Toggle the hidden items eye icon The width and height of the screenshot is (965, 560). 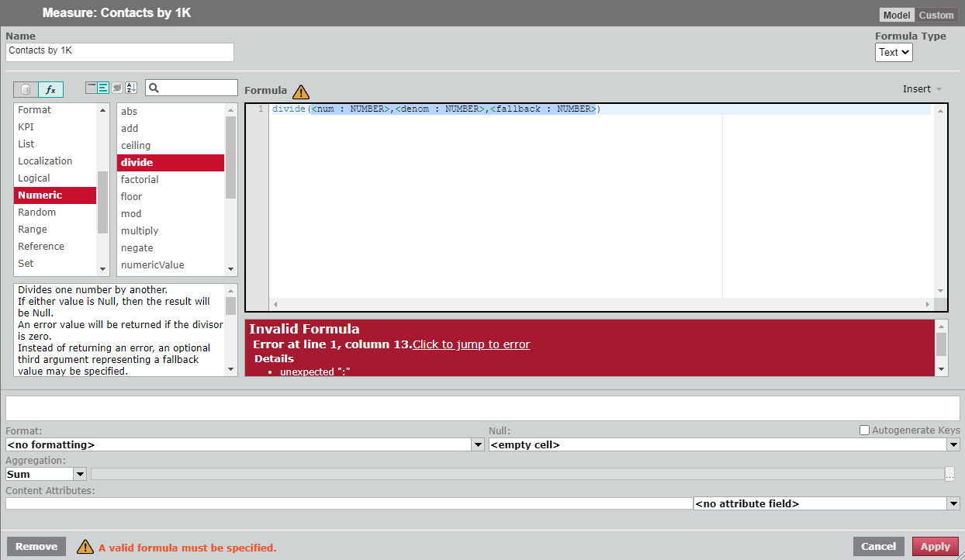[x=116, y=88]
